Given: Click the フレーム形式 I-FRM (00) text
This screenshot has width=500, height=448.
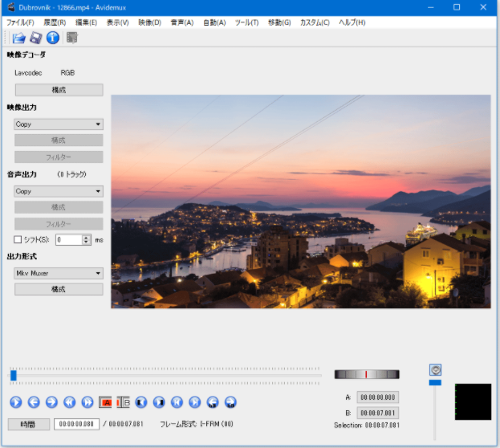Looking at the screenshot, I should [x=197, y=424].
